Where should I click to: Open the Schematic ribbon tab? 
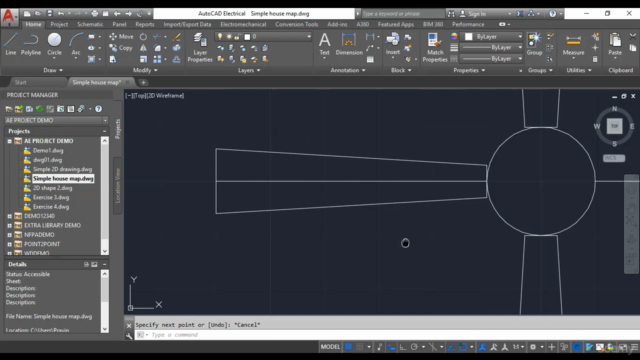[90, 24]
